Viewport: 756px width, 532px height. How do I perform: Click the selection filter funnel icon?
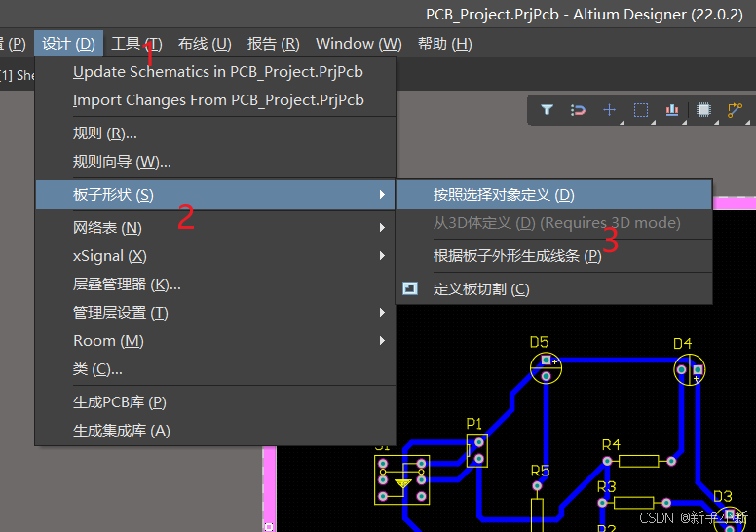(548, 110)
